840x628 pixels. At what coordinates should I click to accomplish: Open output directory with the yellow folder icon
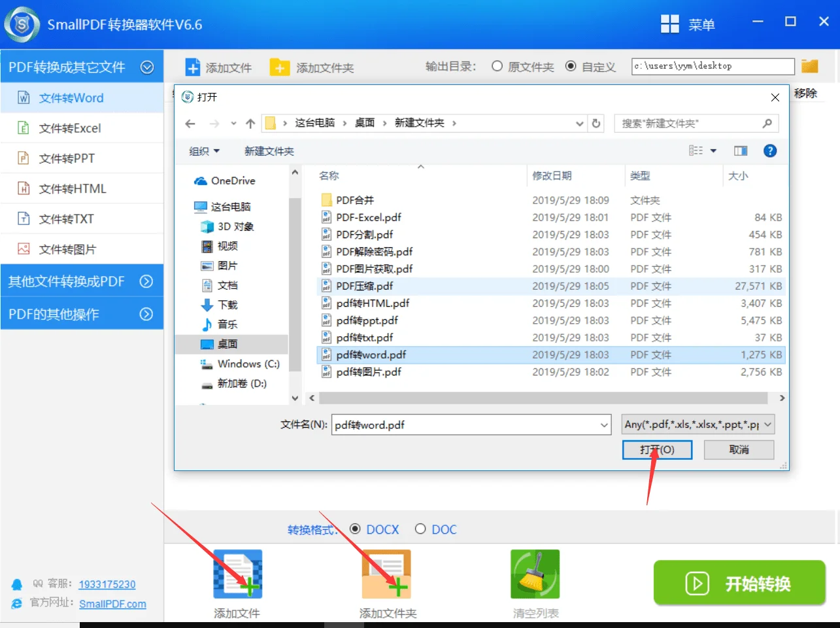pos(809,65)
